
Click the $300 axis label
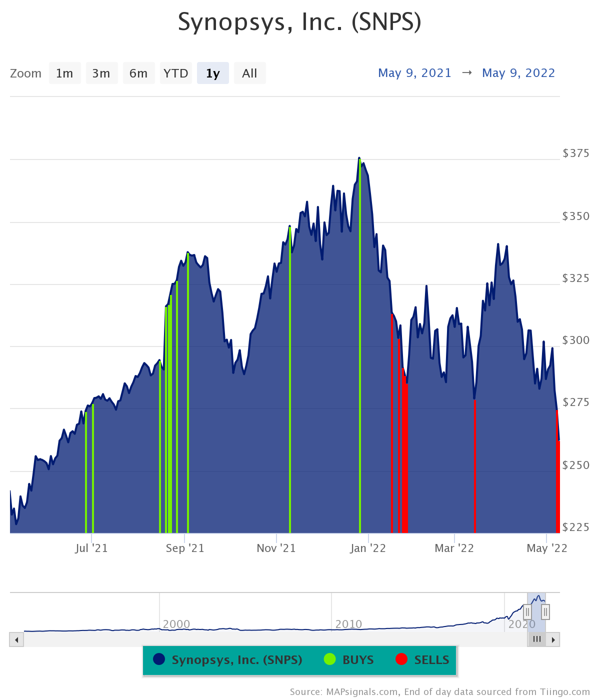coord(576,340)
